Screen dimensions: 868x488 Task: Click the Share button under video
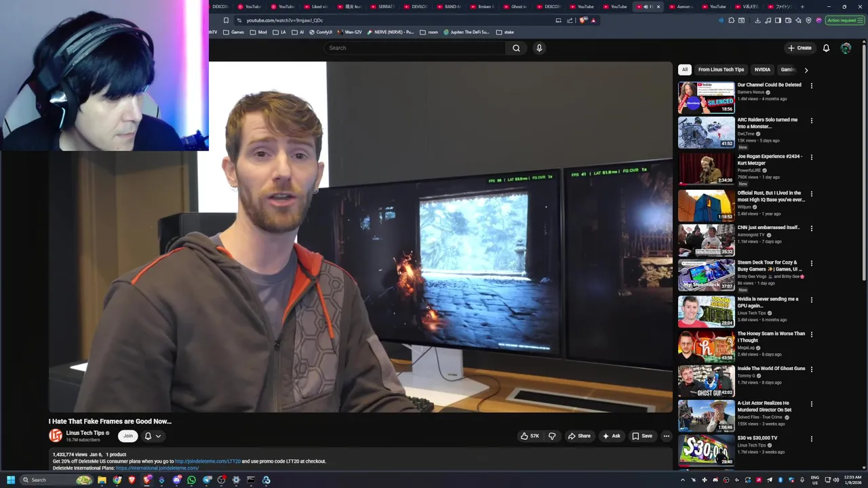pyautogui.click(x=579, y=436)
